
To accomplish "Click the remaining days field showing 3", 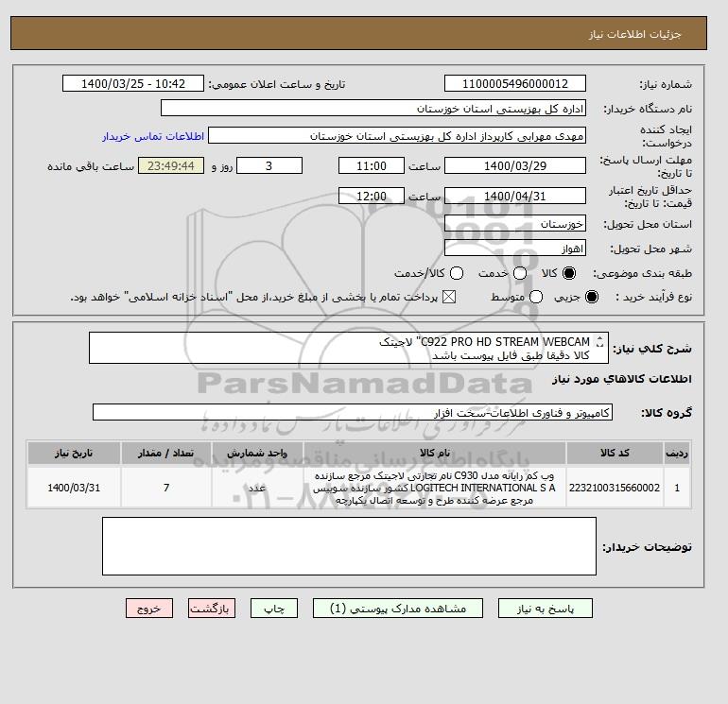I will (269, 165).
